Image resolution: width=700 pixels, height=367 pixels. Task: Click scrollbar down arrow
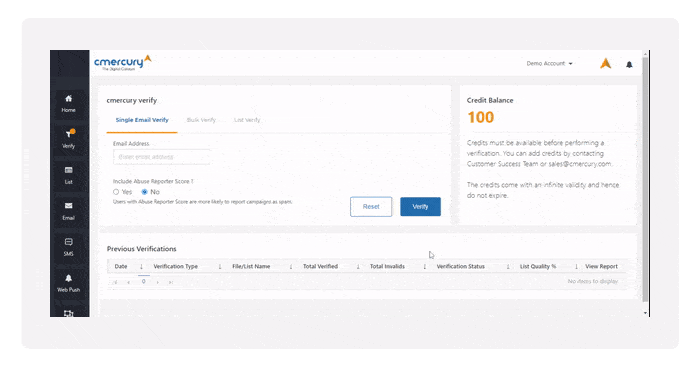point(645,313)
